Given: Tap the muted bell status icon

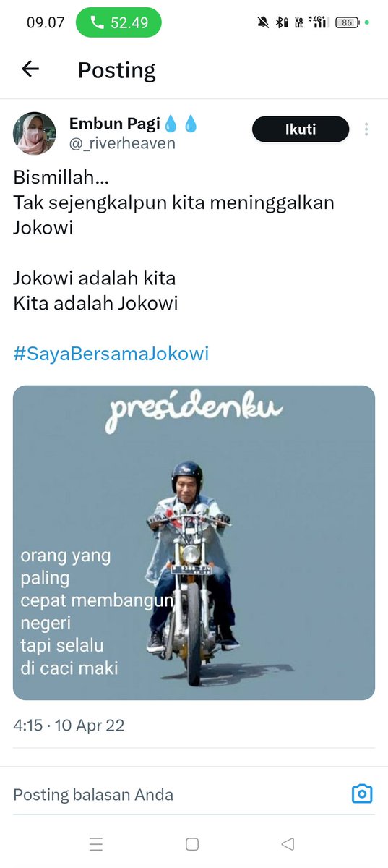Looking at the screenshot, I should pos(263,22).
